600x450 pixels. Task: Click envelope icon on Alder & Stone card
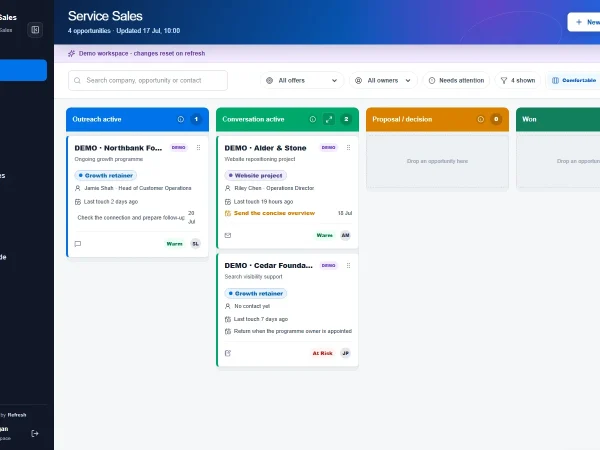pos(228,235)
